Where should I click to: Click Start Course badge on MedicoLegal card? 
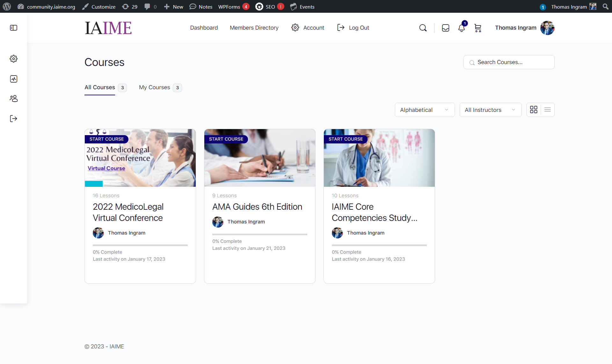pos(106,139)
